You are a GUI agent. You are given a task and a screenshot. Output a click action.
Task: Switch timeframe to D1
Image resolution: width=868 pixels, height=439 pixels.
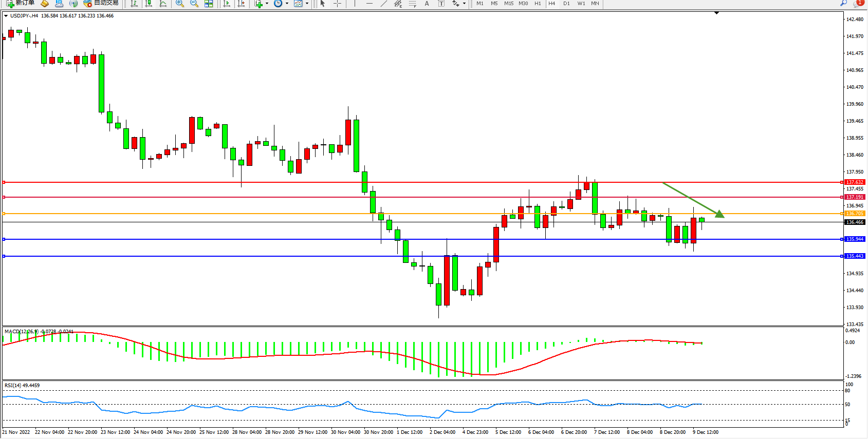click(x=566, y=4)
